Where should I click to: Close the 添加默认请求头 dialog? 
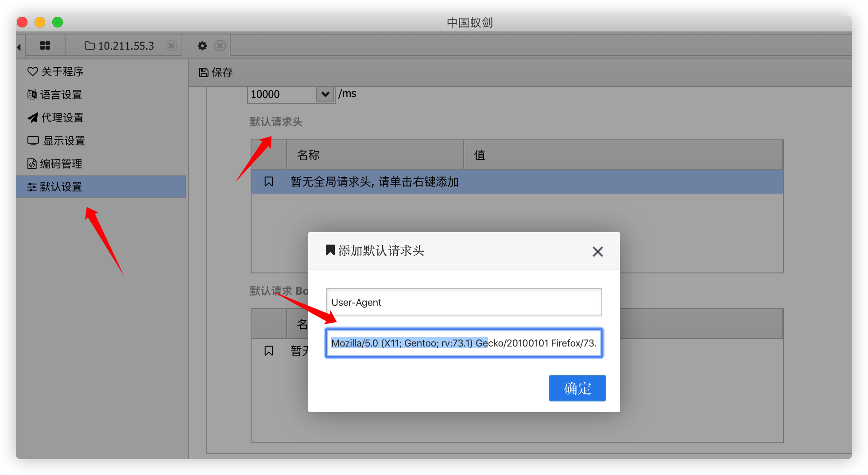(x=597, y=252)
